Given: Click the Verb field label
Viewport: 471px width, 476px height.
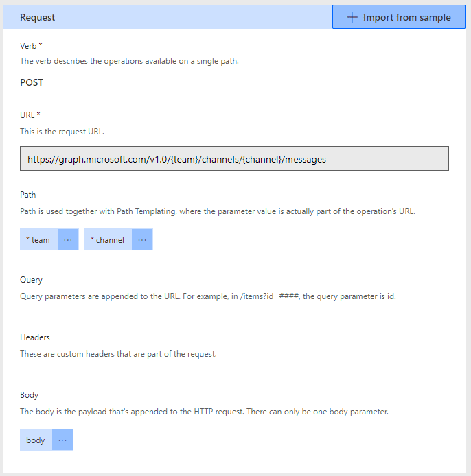Looking at the screenshot, I should 31,45.
